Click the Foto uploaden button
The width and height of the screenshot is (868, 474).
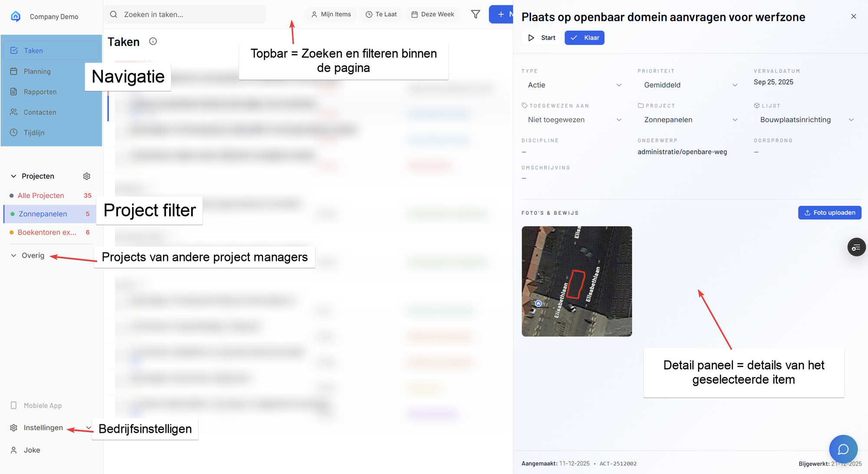point(829,213)
